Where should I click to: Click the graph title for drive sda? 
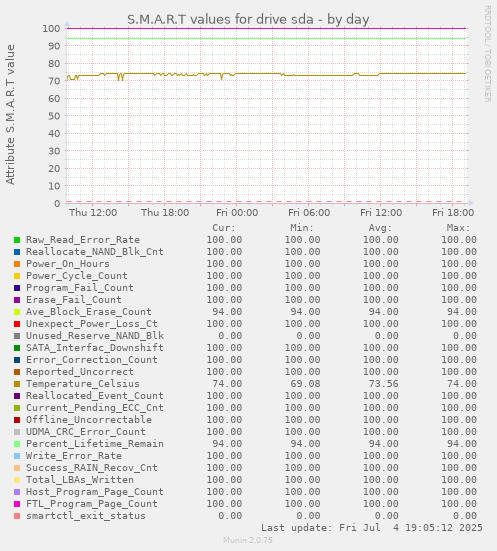pyautogui.click(x=248, y=19)
